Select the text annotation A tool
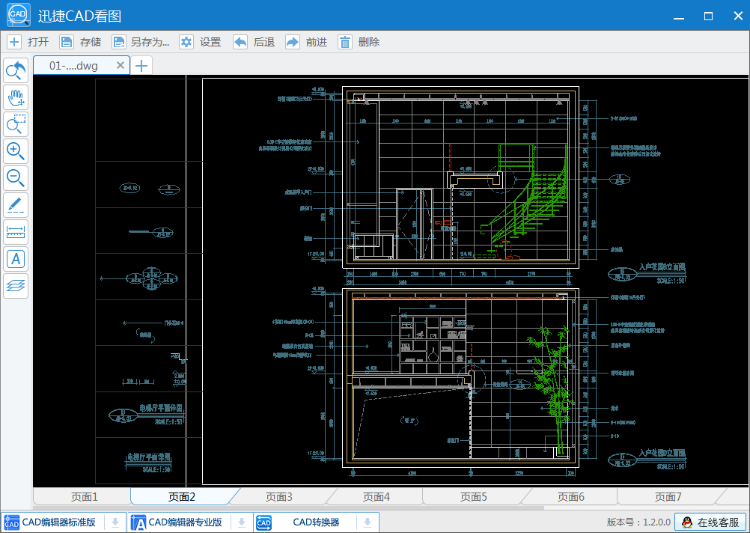This screenshot has width=750, height=533. pyautogui.click(x=16, y=259)
